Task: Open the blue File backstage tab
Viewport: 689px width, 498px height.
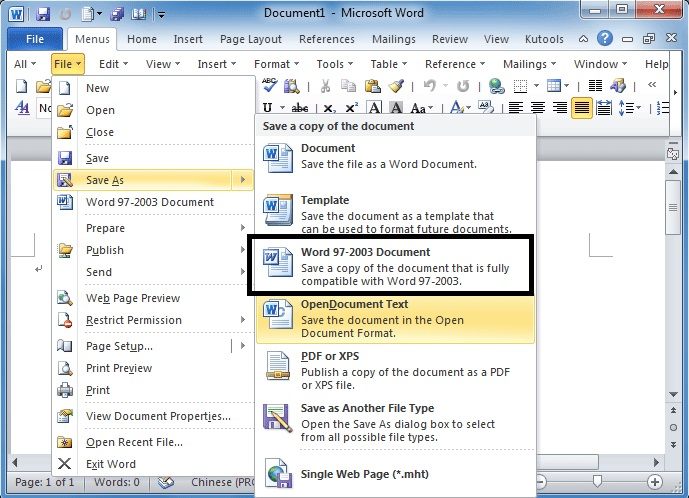Action: click(x=35, y=39)
